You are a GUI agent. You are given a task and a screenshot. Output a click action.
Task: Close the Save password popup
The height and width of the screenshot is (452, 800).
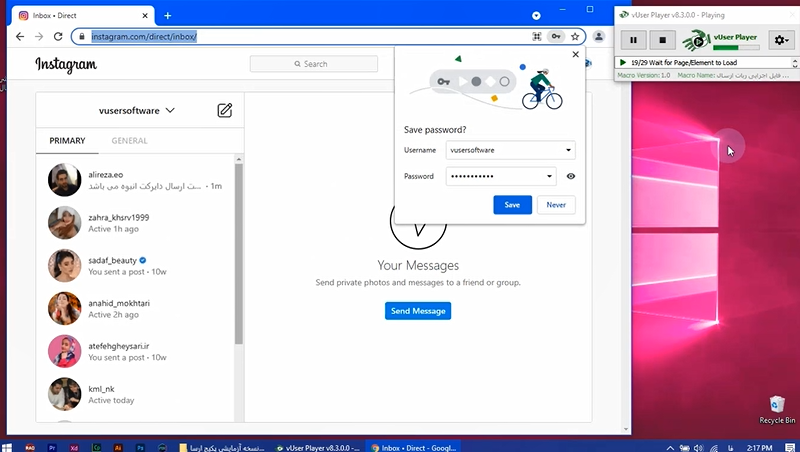coord(576,54)
